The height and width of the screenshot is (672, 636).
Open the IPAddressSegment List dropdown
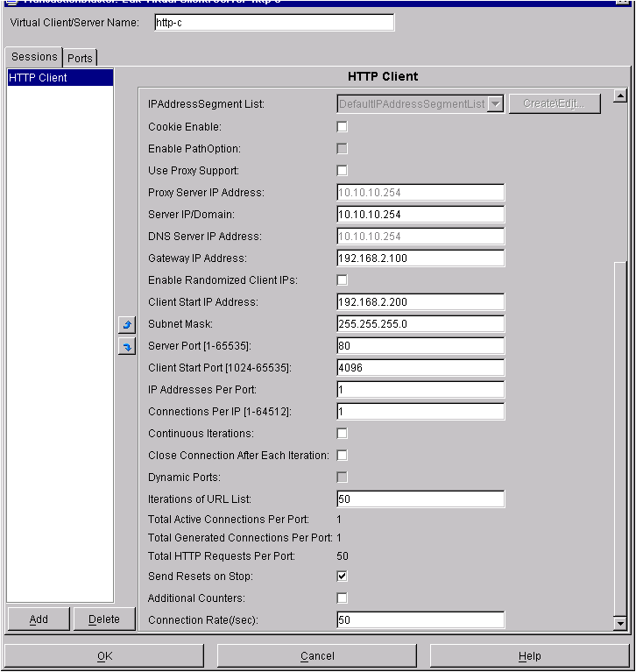pos(495,103)
